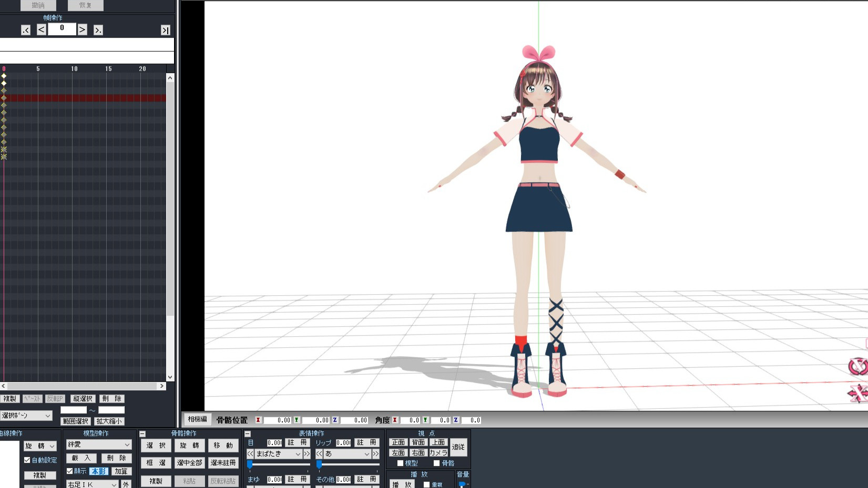Uncheck the 顯示 model display checkbox
Viewport: 868px width, 488px height.
70,471
